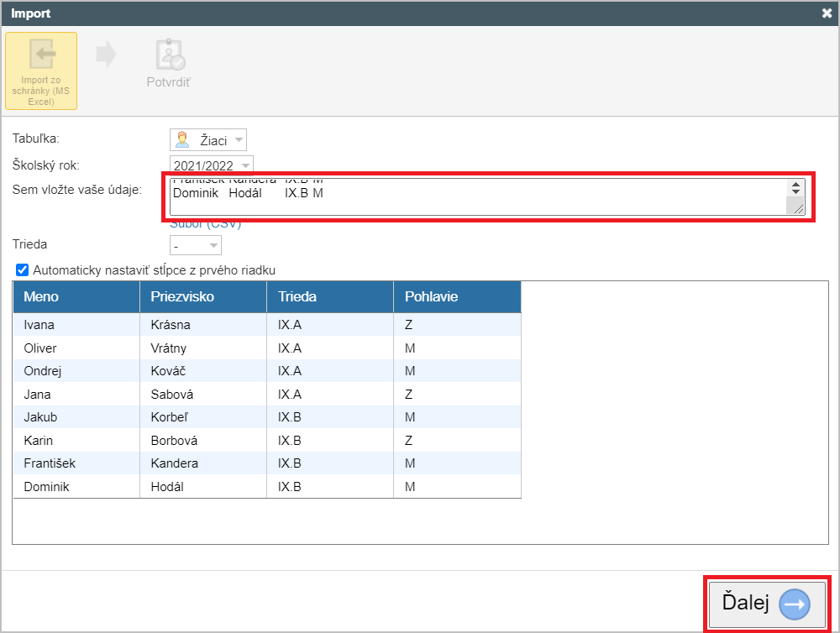Select the Trieda column header
The height and width of the screenshot is (633, 840).
click(329, 297)
